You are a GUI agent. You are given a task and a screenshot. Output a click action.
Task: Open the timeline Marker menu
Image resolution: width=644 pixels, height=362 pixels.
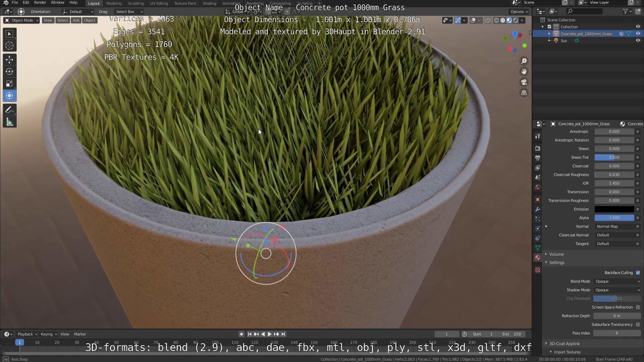tap(80, 334)
